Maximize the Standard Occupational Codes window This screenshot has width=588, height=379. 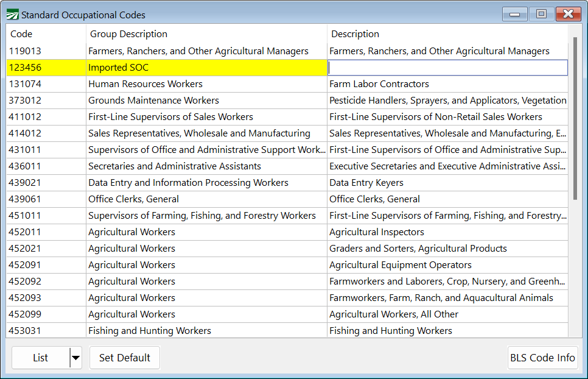[541, 14]
